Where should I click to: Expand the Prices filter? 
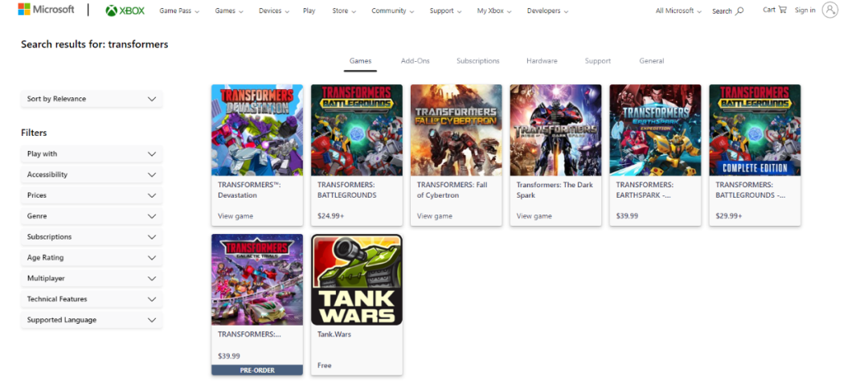pyautogui.click(x=92, y=195)
